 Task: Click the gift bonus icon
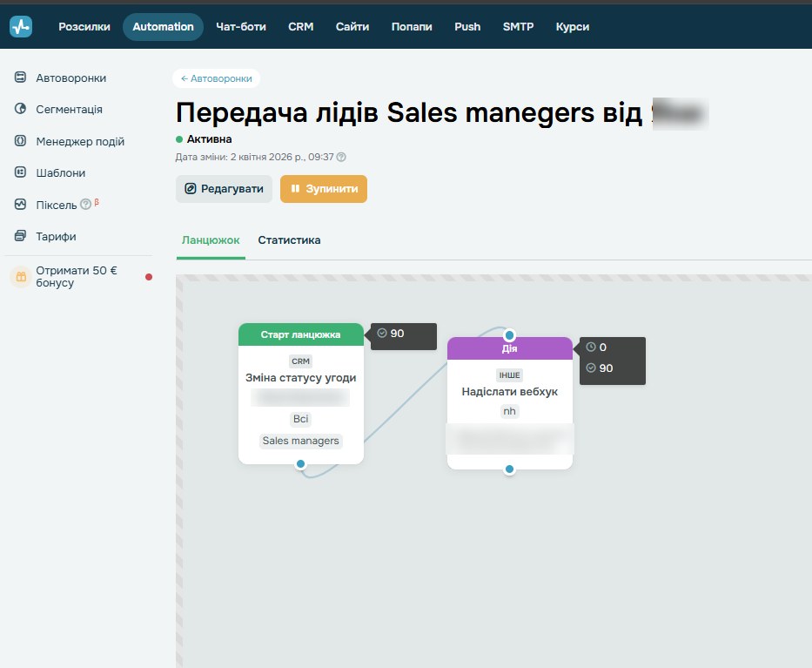(21, 277)
